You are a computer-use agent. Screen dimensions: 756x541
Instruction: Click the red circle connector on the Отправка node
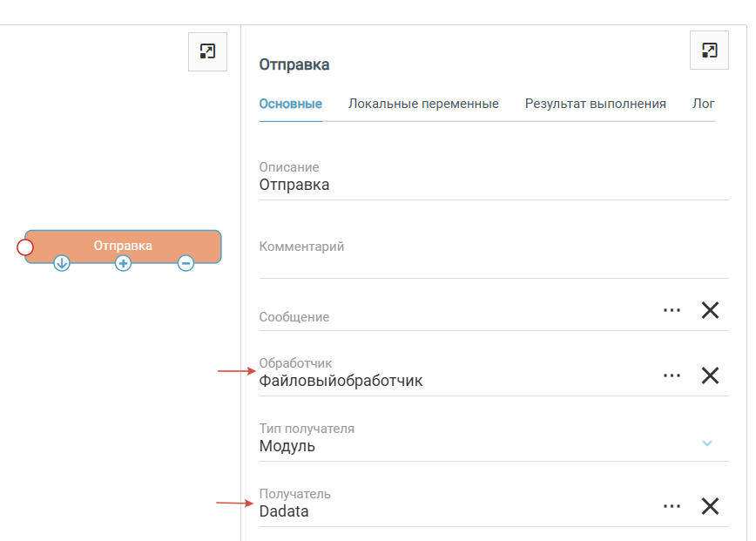click(x=25, y=247)
